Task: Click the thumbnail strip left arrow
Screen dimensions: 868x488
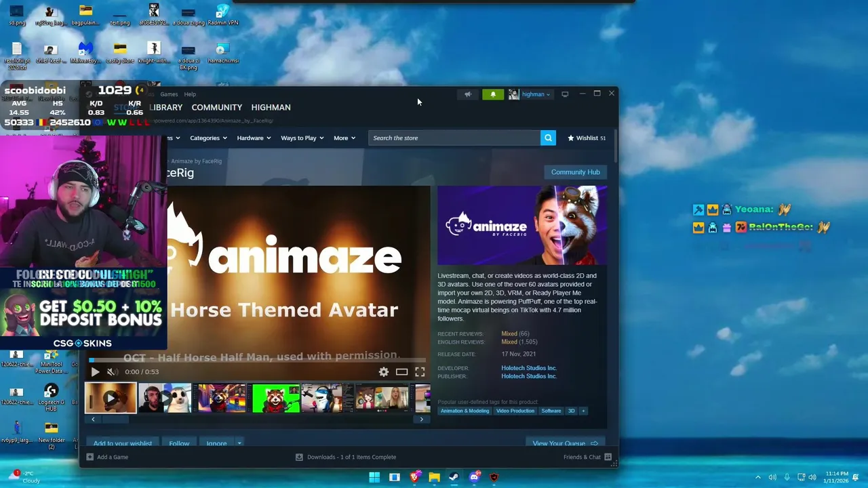Action: (93, 420)
